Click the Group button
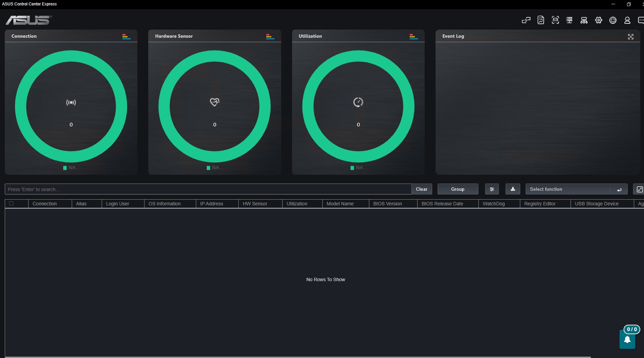644x358 pixels. (x=458, y=189)
